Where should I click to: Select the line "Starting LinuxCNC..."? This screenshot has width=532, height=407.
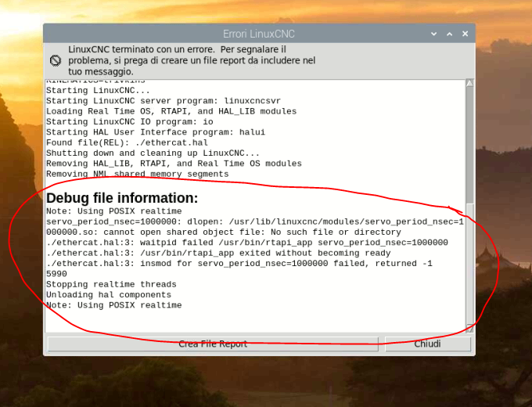pyautogui.click(x=98, y=91)
